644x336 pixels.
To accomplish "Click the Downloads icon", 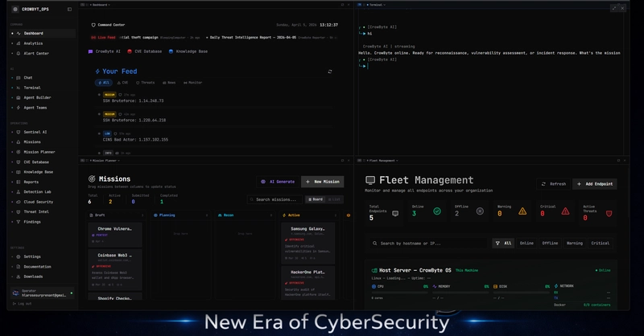I will pos(18,277).
